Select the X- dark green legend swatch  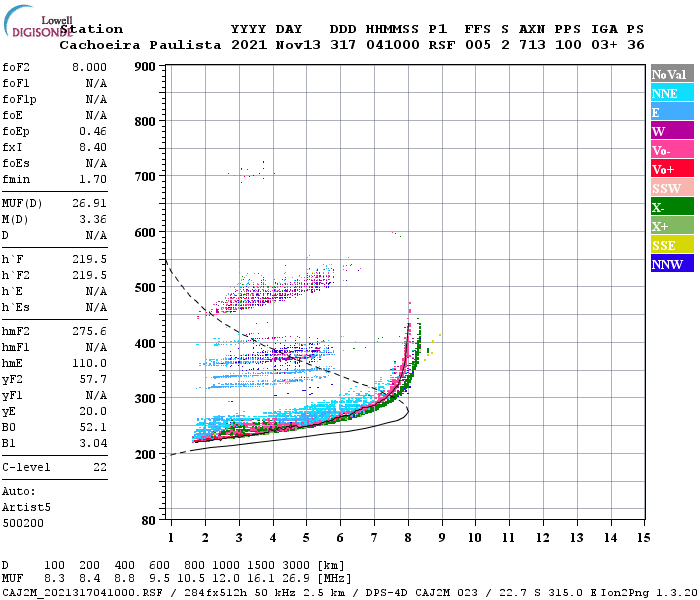pos(672,207)
